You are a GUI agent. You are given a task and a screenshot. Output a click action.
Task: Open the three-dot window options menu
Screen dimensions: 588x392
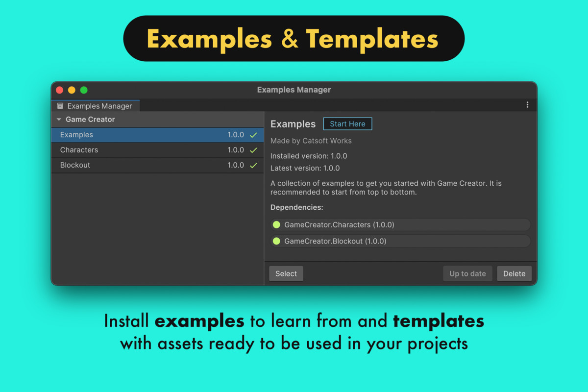527,105
